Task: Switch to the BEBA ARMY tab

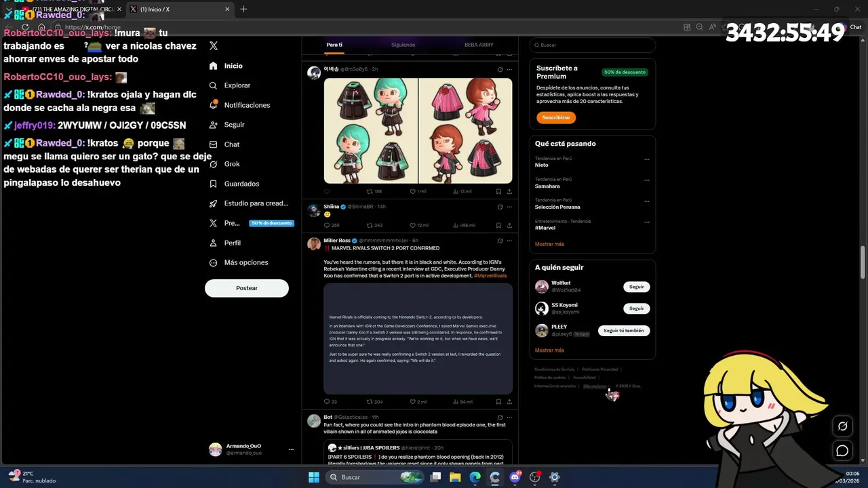Action: pos(479,45)
